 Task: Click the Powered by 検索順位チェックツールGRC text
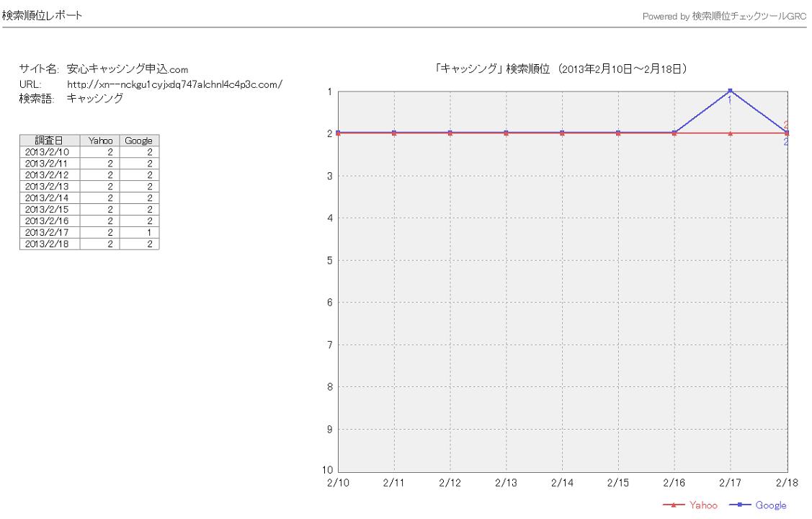[x=724, y=16]
